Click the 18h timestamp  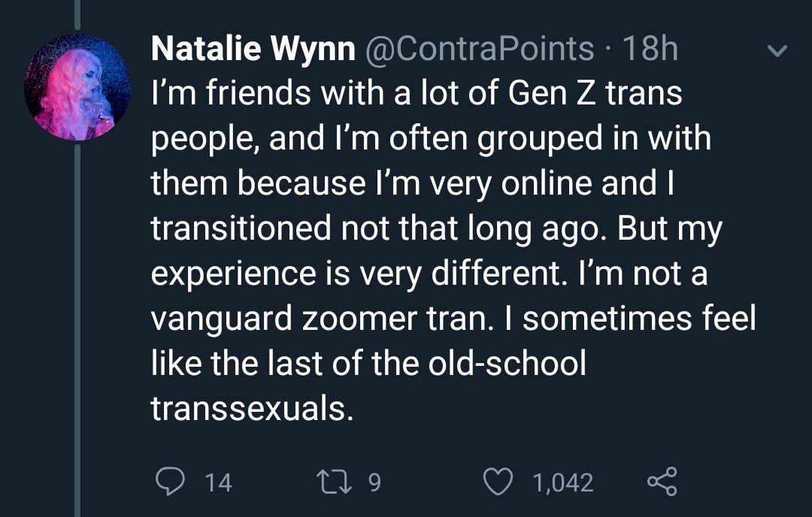tap(650, 49)
